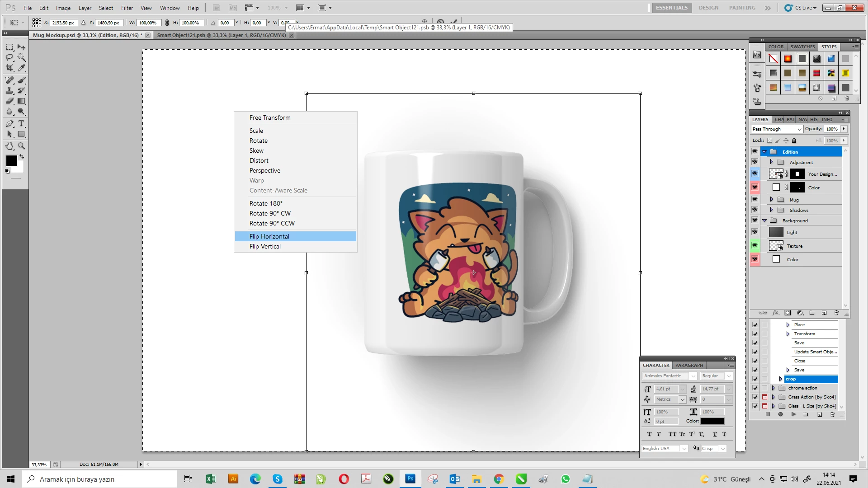Hide the Light layer visibility
This screenshot has width=868, height=488.
click(755, 232)
